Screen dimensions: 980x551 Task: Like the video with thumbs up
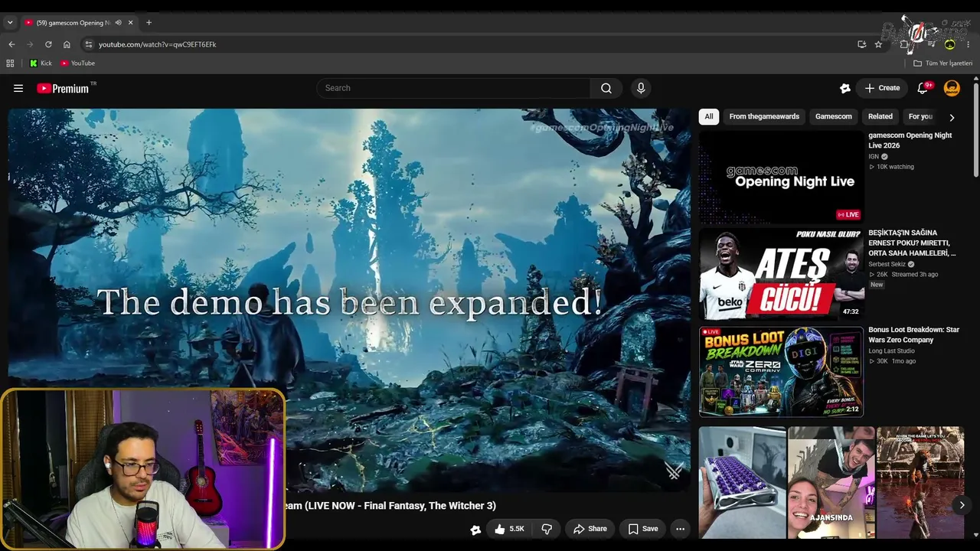[510, 529]
